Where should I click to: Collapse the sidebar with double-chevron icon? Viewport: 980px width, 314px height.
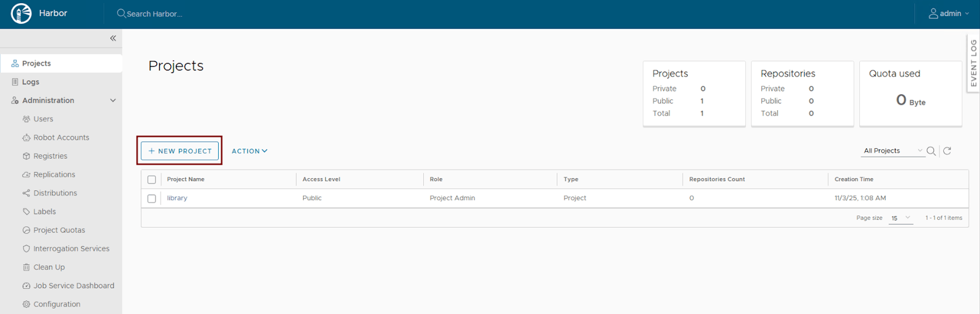113,38
